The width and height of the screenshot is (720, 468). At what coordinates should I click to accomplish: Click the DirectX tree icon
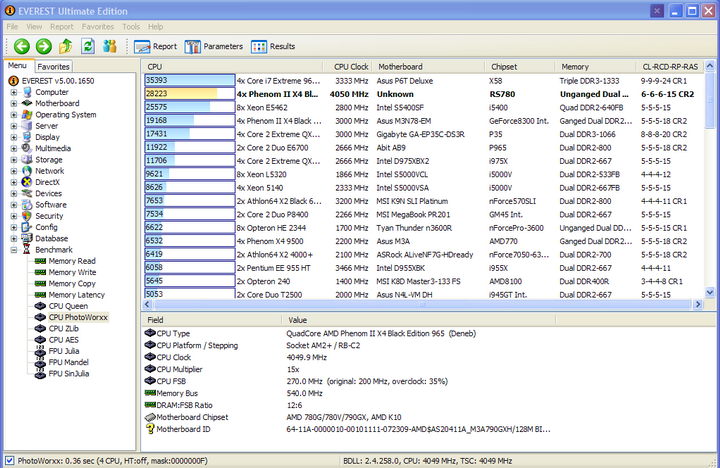click(x=27, y=182)
